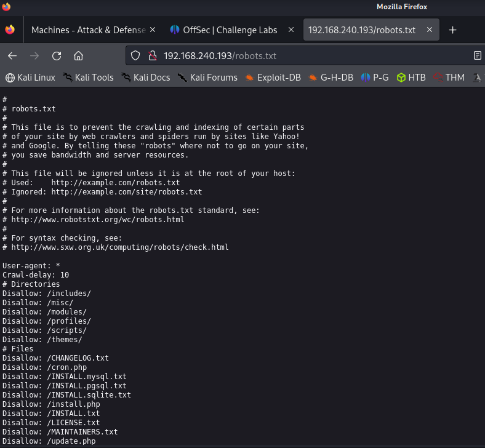Open the HTB bookmark

pos(411,78)
